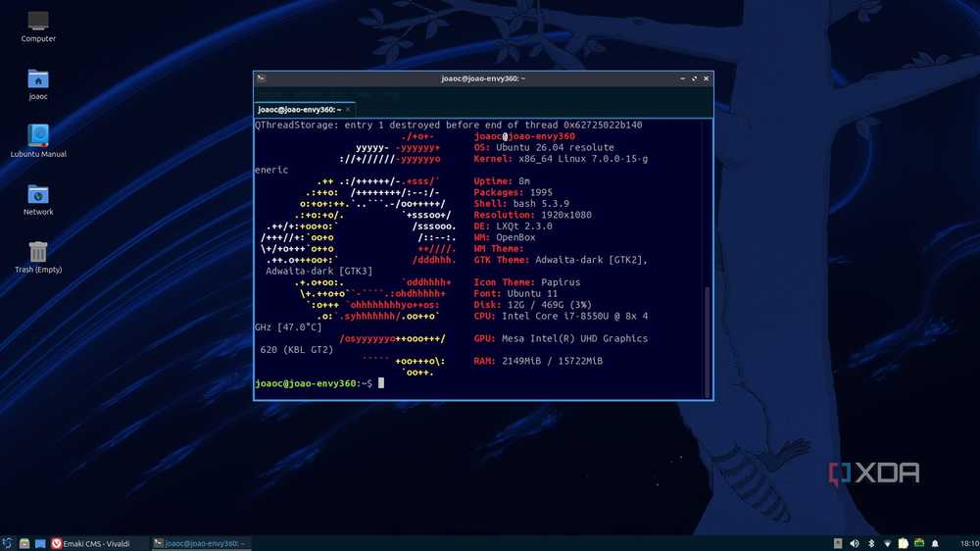Click the terminal vertical scrollbar handle
The width and height of the screenshot is (980, 551).
(708, 341)
